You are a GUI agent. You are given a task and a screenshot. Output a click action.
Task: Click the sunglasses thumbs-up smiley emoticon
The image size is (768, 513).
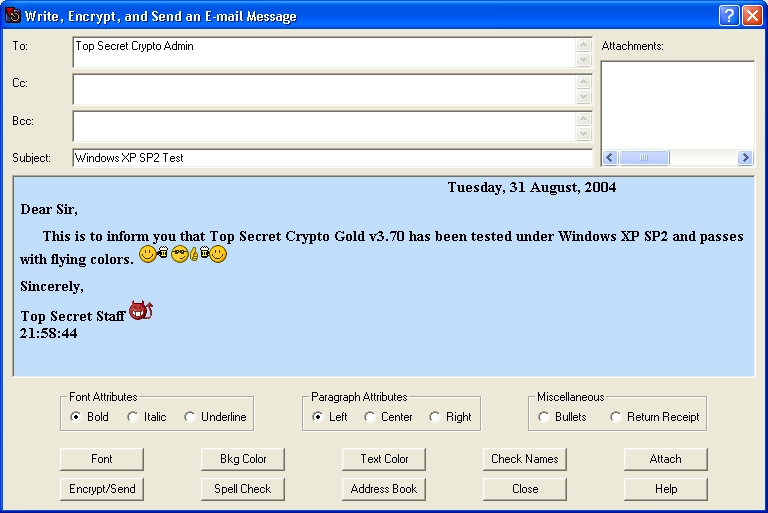click(185, 254)
